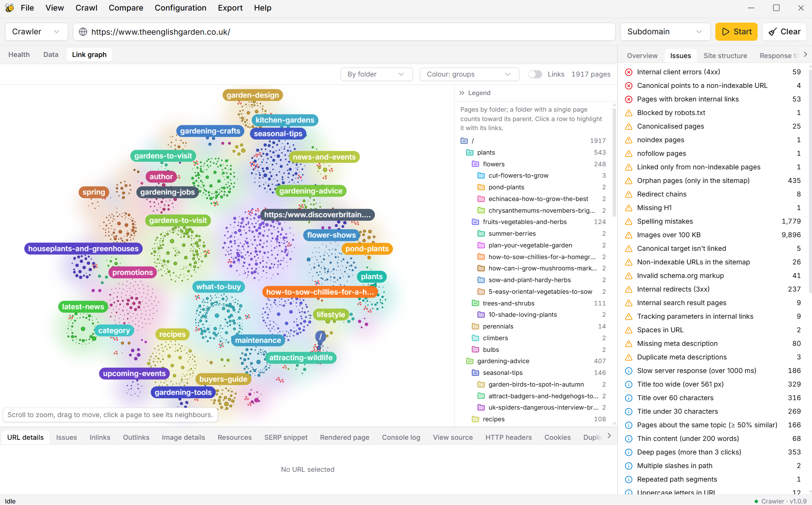Click the URL address input field
Screen dimensions: 812x505
coord(344,32)
